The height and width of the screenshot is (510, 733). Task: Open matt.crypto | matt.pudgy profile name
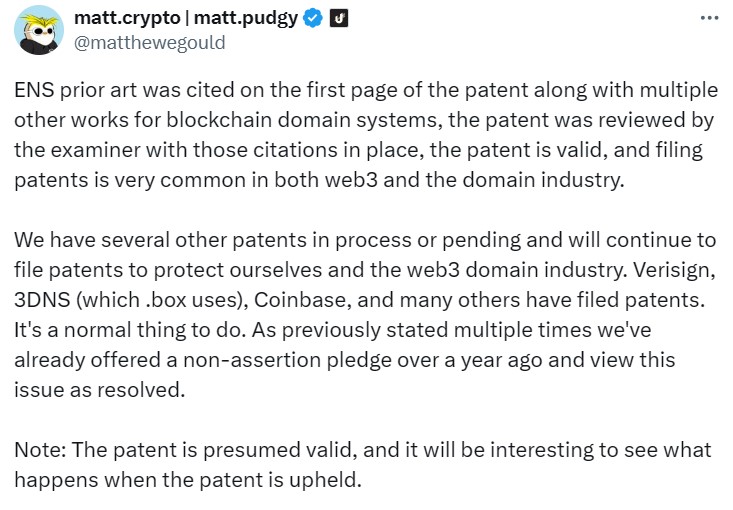(186, 18)
